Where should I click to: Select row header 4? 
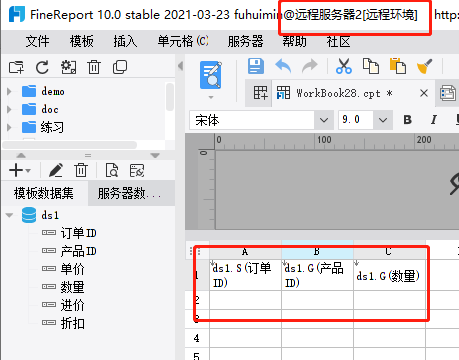pyautogui.click(x=197, y=338)
